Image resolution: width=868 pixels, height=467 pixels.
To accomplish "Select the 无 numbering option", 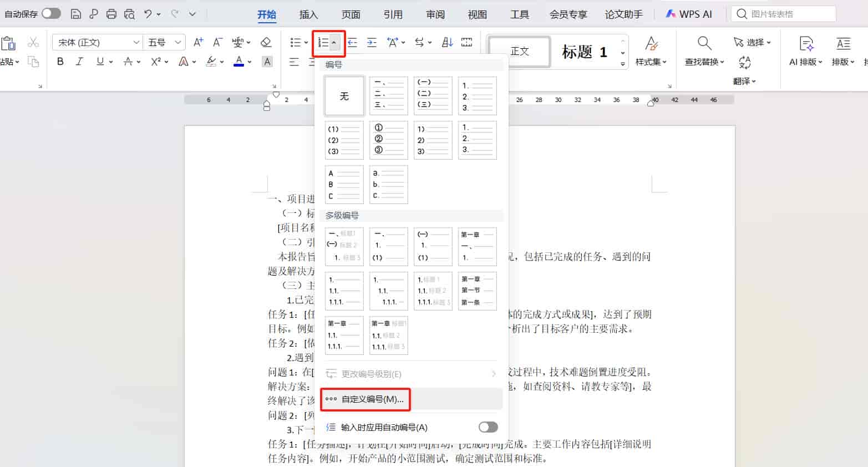I will tap(344, 96).
